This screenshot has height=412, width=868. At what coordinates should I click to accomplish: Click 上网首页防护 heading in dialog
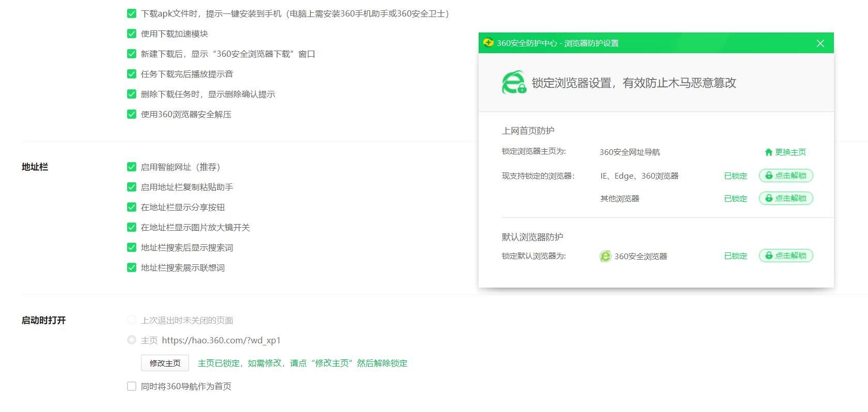point(528,131)
